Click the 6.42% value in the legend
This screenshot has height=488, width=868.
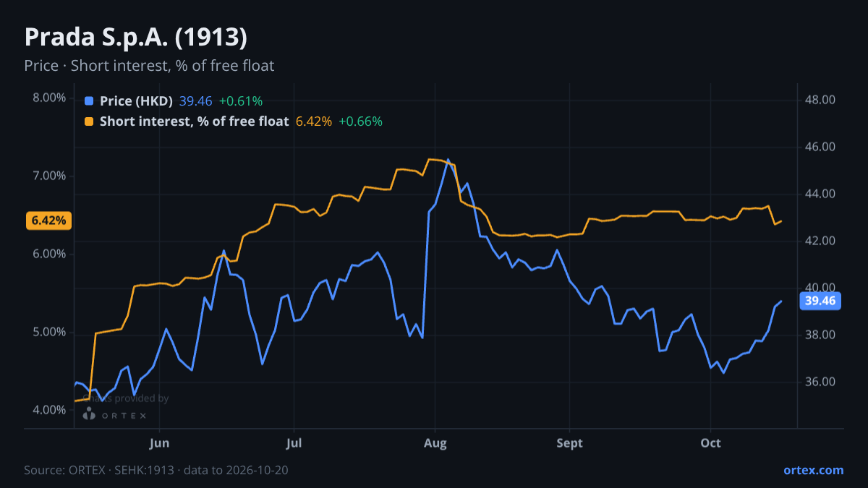(314, 121)
